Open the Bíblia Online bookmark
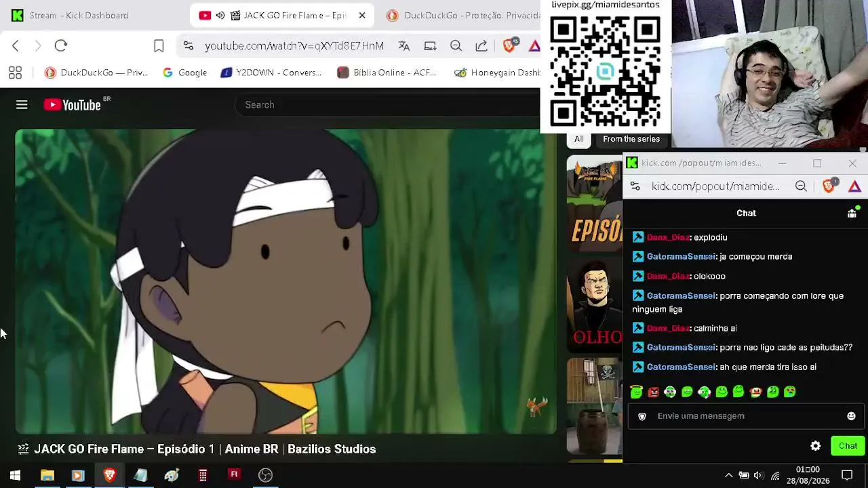Viewport: 868px width, 488px height. 387,73
